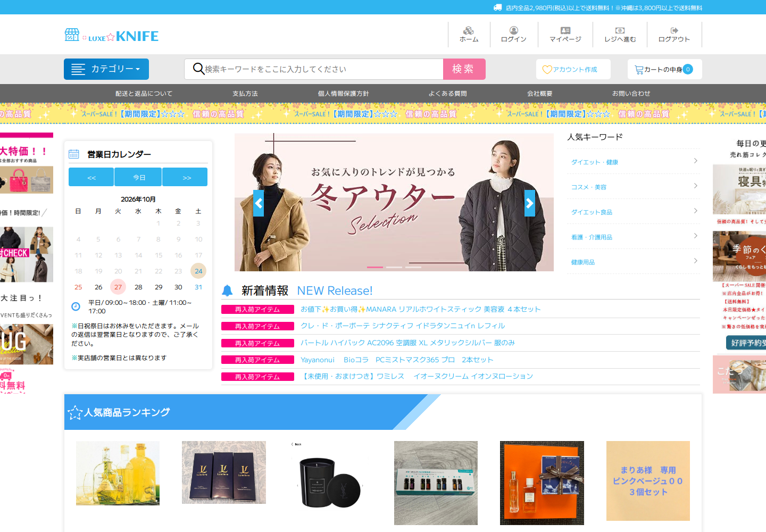Expand the ダイエット・健康 keyword
The width and height of the screenshot is (766, 532).
[x=634, y=162]
